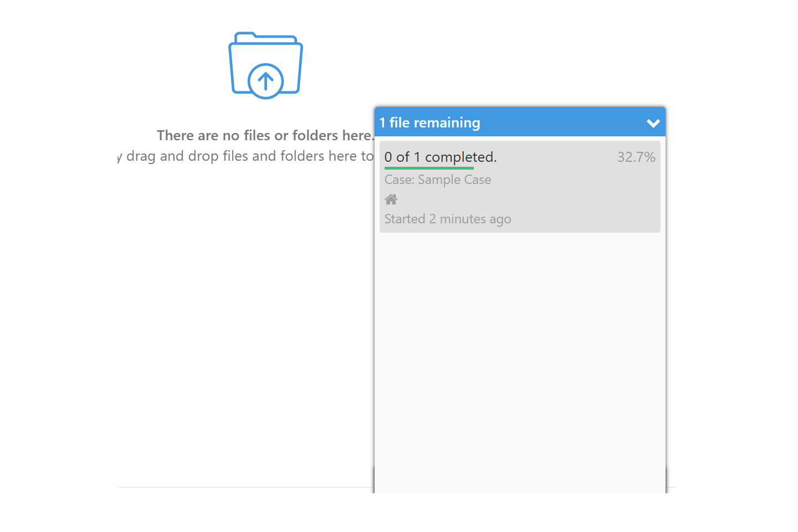The image size is (798, 532).
Task: Click the green progress bar
Action: pos(429,168)
